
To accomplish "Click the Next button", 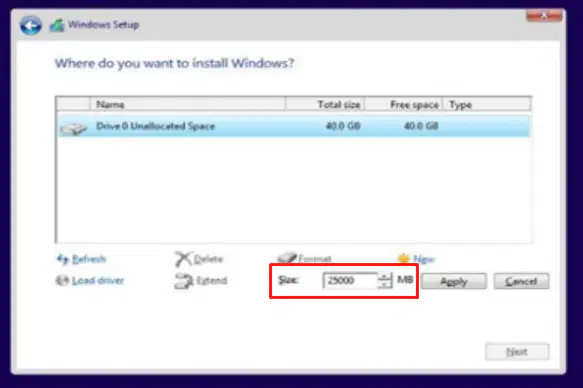I will [517, 352].
